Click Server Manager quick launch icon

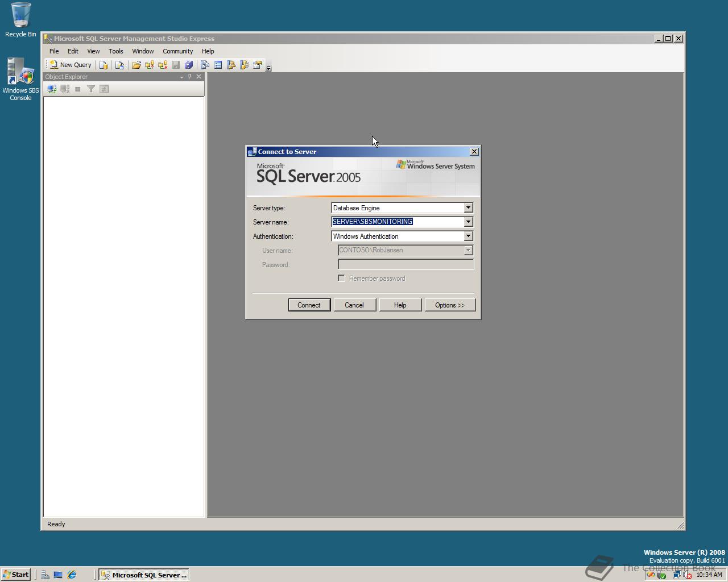[45, 575]
